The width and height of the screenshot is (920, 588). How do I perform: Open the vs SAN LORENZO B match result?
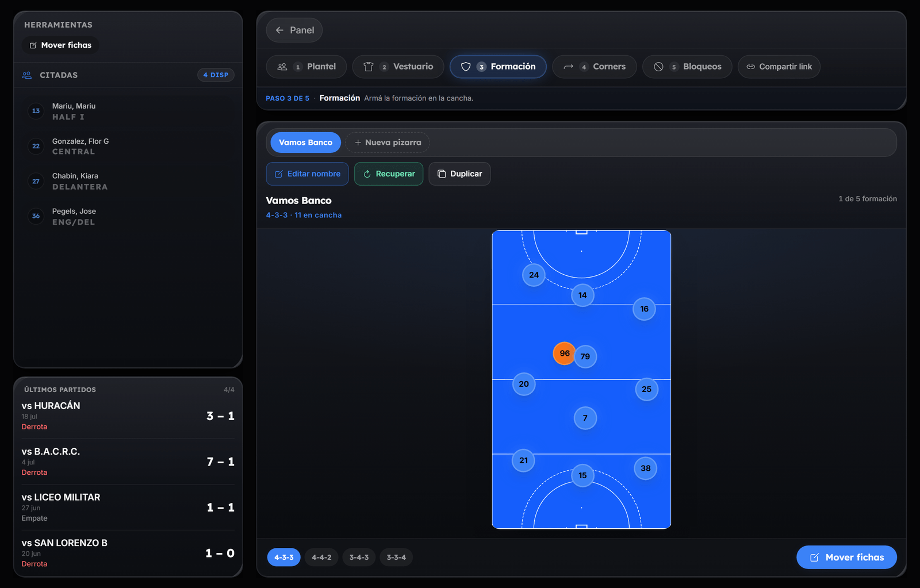pos(128,553)
